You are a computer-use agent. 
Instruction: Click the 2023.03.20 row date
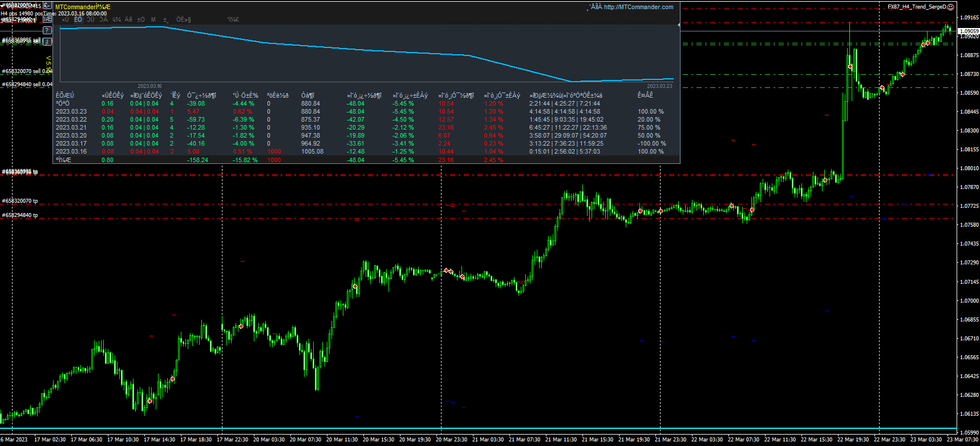click(71, 135)
